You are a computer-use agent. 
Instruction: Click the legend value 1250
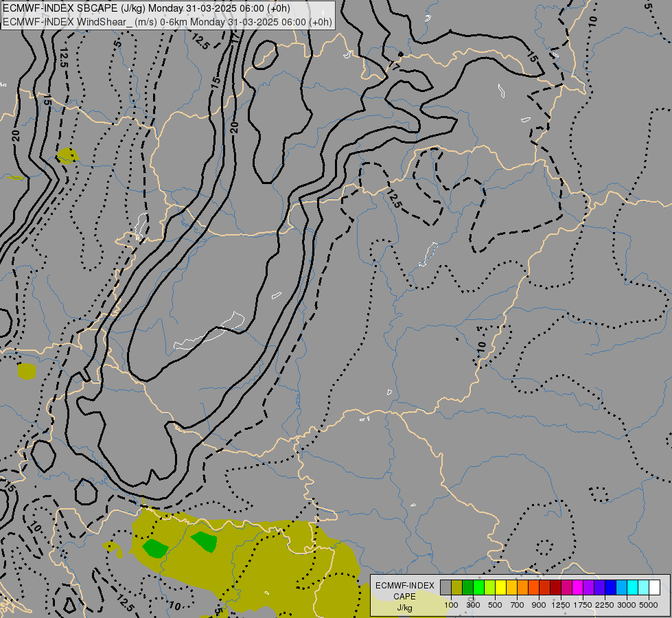(561, 605)
